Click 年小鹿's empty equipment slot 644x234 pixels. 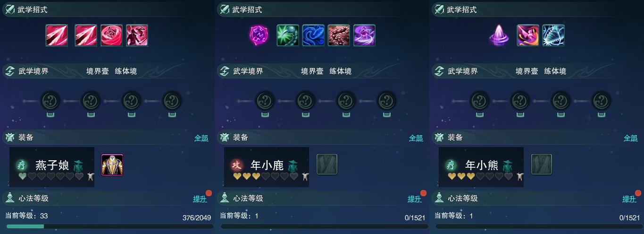pyautogui.click(x=327, y=165)
